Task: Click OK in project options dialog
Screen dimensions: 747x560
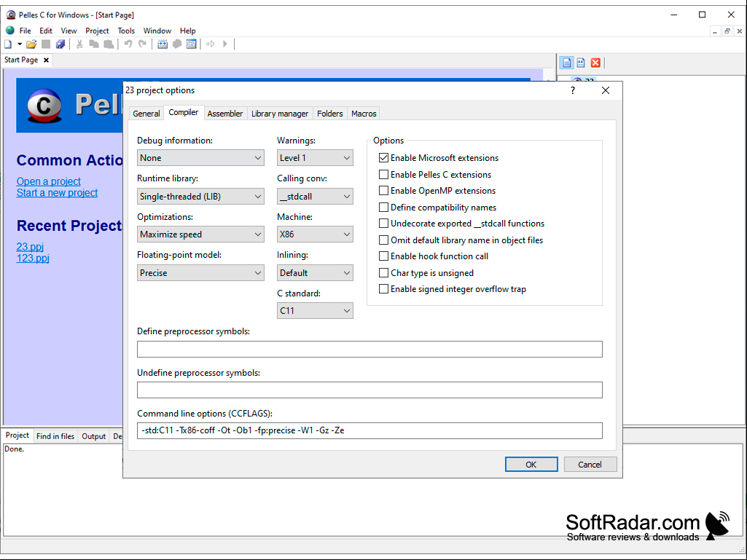Action: (531, 465)
